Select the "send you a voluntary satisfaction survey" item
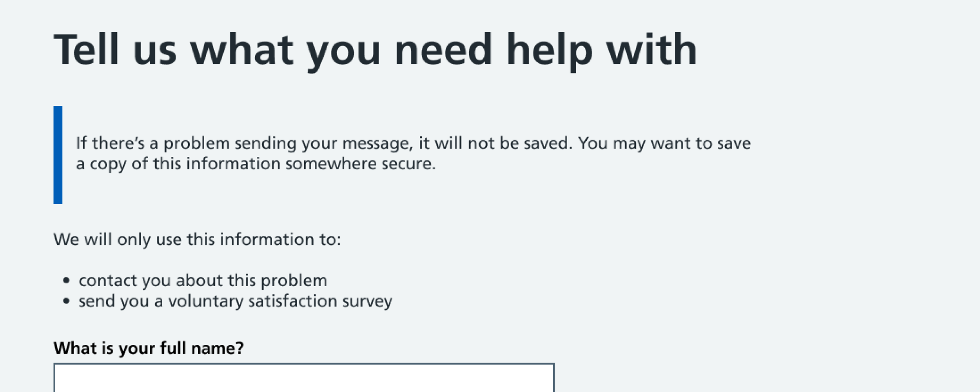The image size is (980, 392). click(x=235, y=301)
